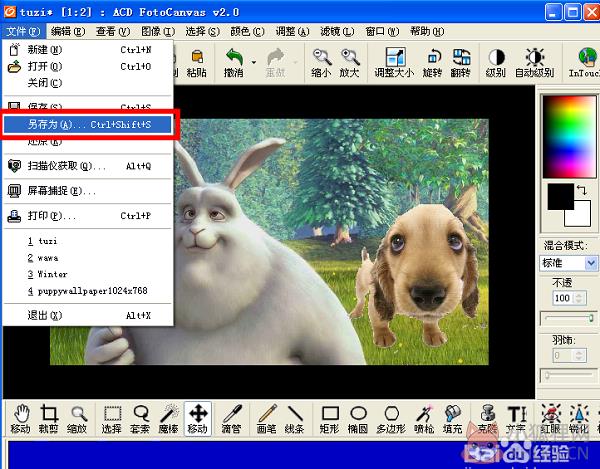Open the Edit (编辑) menu
The width and height of the screenshot is (600, 469).
[68, 31]
